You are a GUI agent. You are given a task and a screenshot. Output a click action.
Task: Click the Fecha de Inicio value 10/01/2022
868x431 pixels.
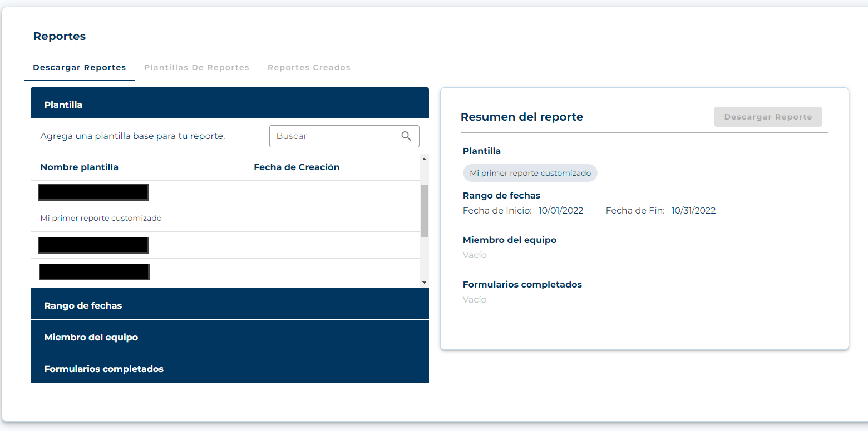point(561,211)
